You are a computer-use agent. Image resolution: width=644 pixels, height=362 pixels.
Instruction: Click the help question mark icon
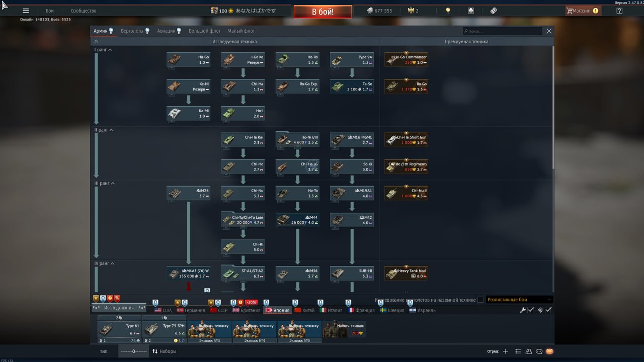click(619, 11)
